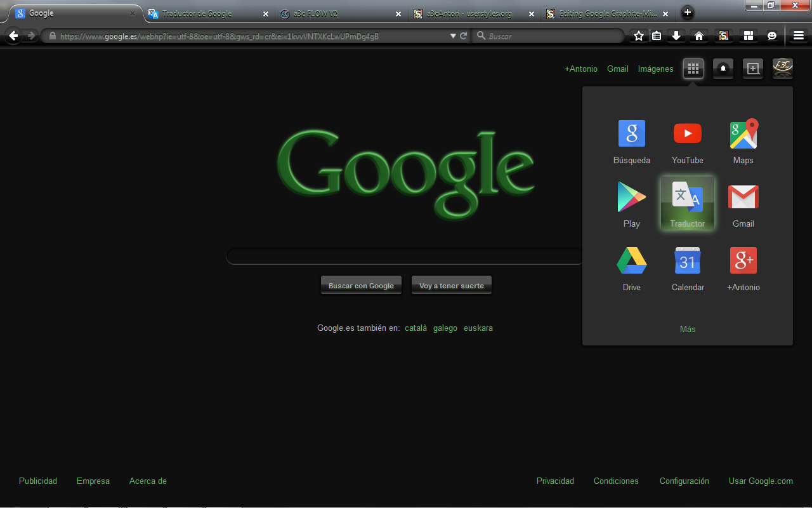Open Calendar from the apps panel
The height and width of the screenshot is (508, 812).
click(688, 268)
